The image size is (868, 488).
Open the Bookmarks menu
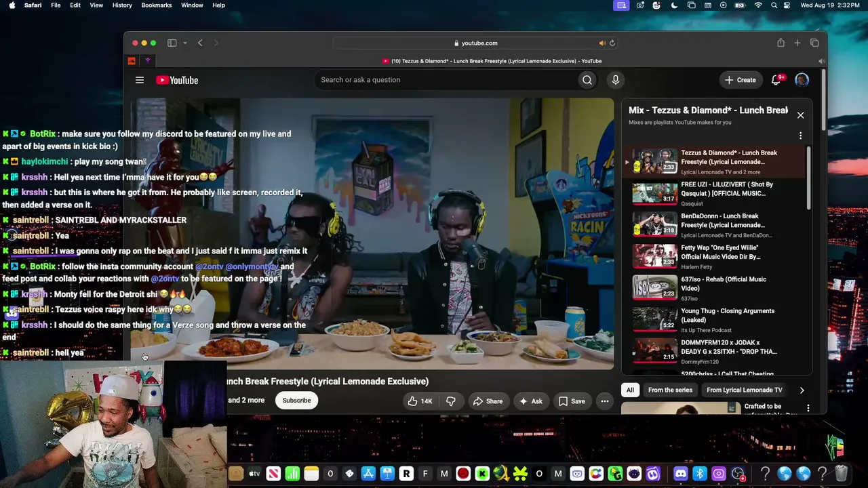tap(157, 5)
